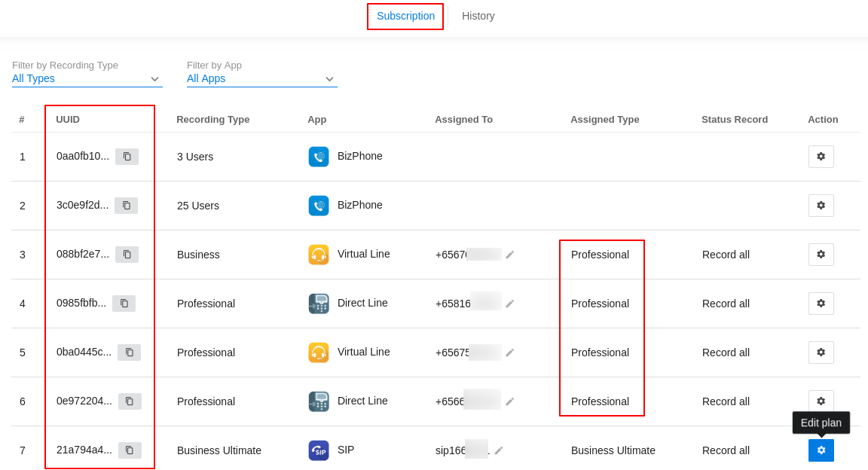
Task: Click the Direct Line app label in row 6
Action: tap(362, 401)
